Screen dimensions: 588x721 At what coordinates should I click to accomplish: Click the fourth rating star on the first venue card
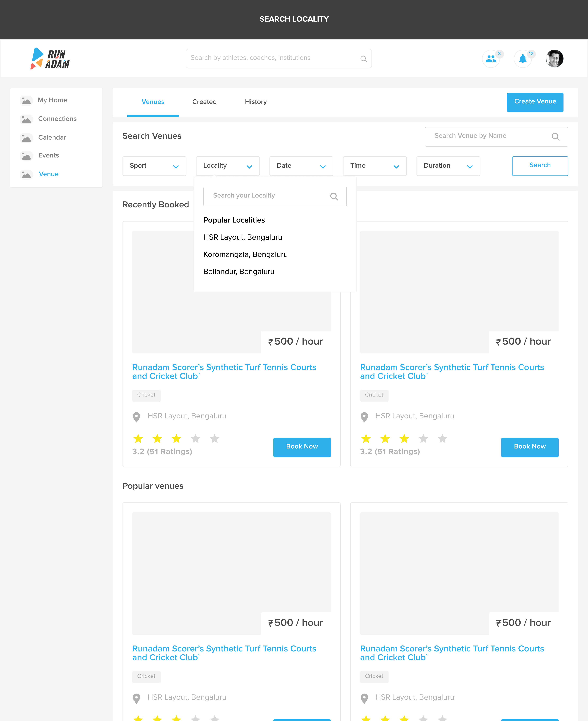point(196,439)
